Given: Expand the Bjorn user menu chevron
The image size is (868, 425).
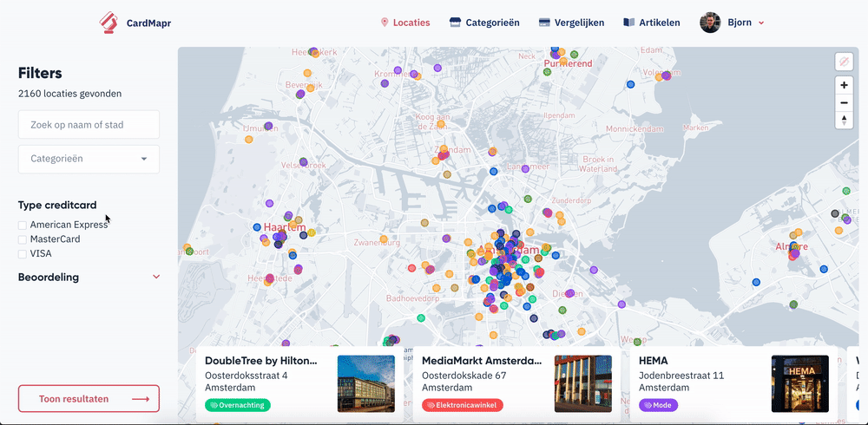Looking at the screenshot, I should click(x=761, y=23).
